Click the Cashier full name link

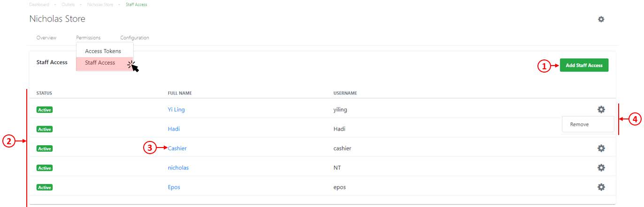tap(177, 148)
